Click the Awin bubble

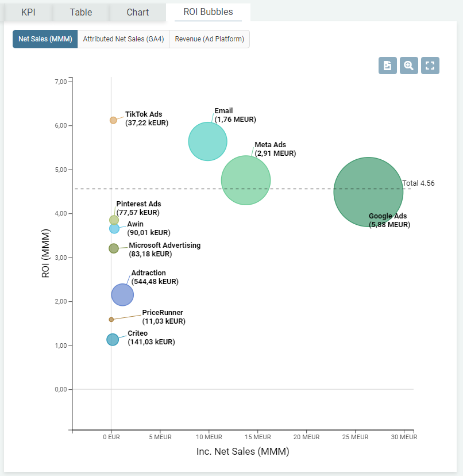coord(114,229)
